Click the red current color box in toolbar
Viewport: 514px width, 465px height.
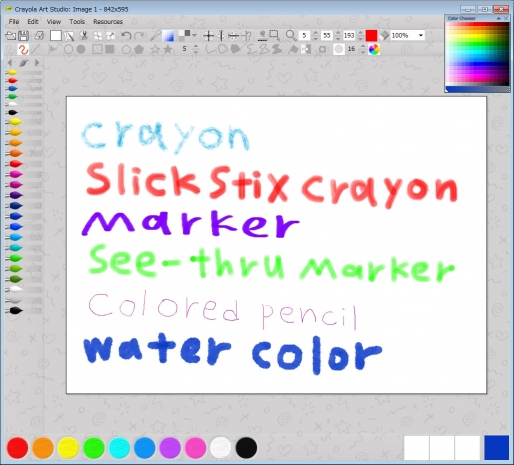pyautogui.click(x=371, y=36)
